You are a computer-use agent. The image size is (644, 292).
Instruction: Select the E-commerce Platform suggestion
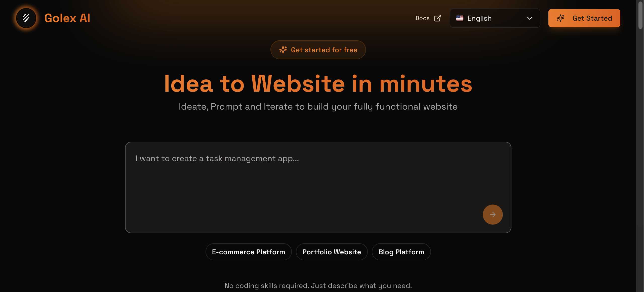click(x=248, y=252)
